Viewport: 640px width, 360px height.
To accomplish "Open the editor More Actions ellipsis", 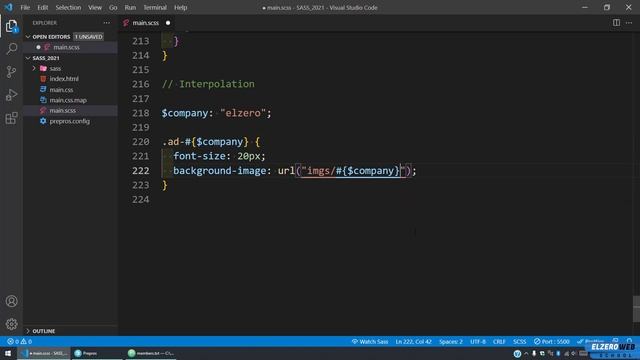I will pyautogui.click(x=629, y=23).
